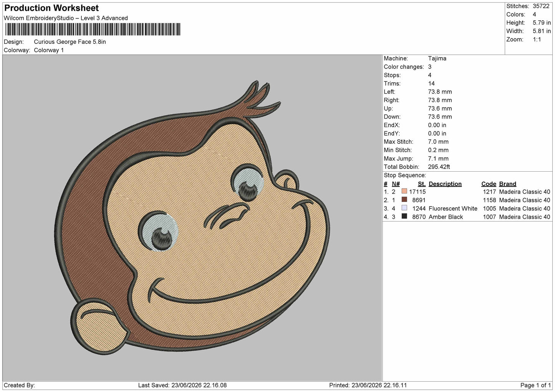Click the 'Description' column header
This screenshot has width=555, height=392.
(445, 184)
